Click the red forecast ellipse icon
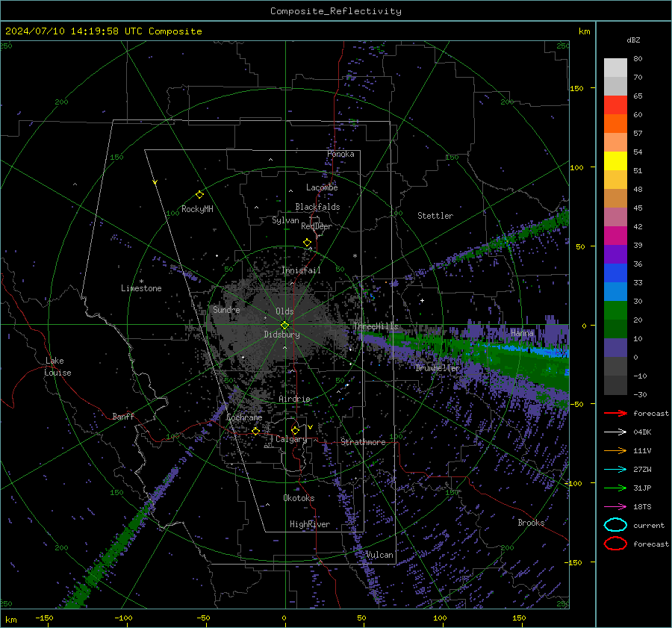The image size is (672, 628). point(615,544)
